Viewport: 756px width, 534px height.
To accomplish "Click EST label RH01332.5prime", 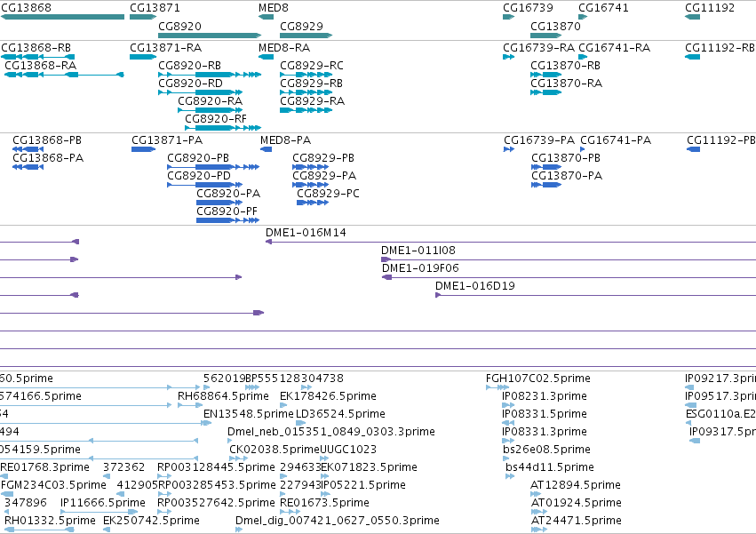I will 50,521.
